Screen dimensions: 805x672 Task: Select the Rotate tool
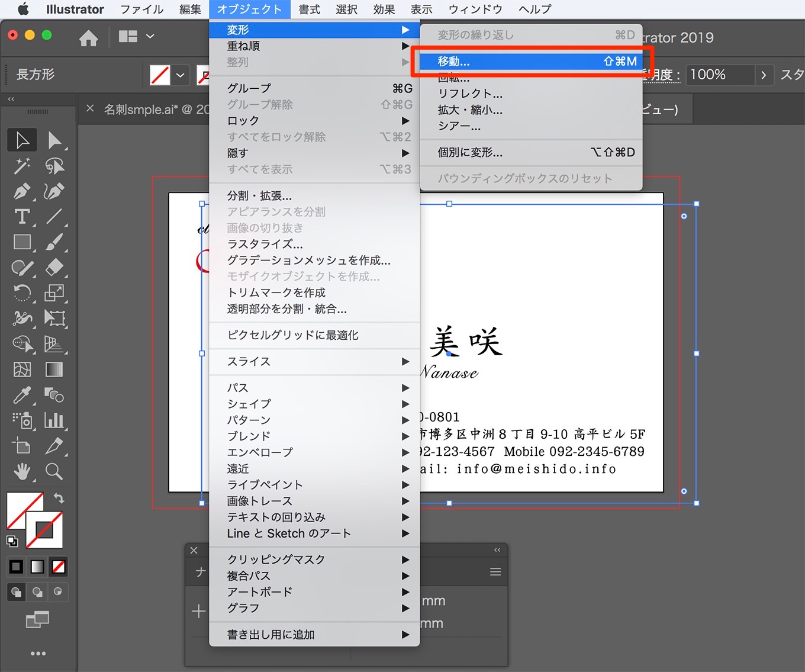pos(22,293)
